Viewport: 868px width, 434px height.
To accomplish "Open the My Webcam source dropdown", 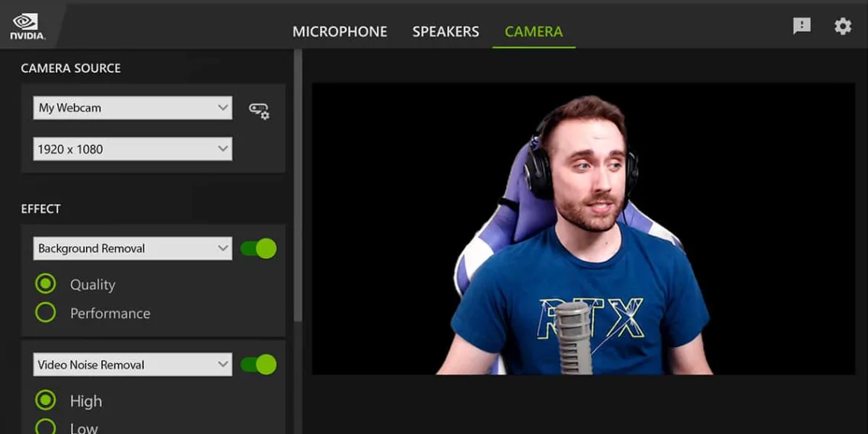I will click(132, 108).
